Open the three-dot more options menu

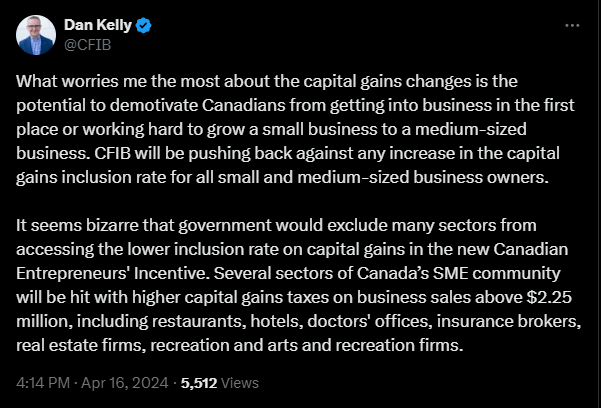click(570, 23)
